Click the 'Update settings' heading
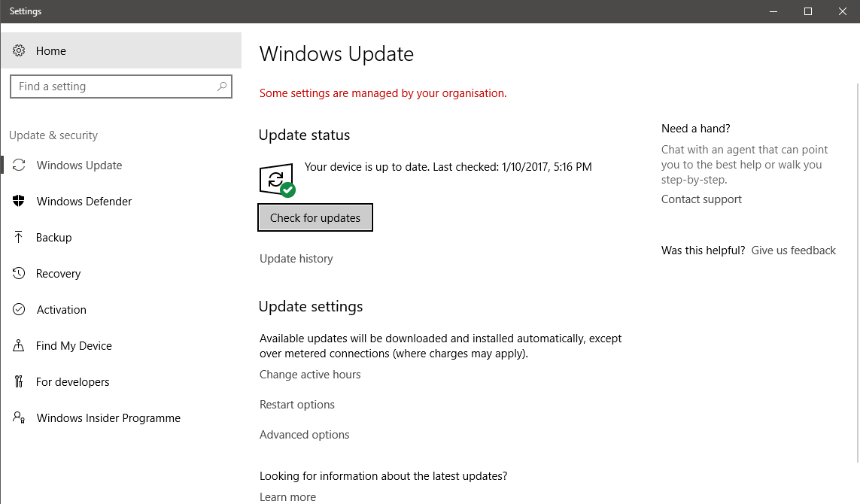The width and height of the screenshot is (860, 504). click(x=311, y=307)
